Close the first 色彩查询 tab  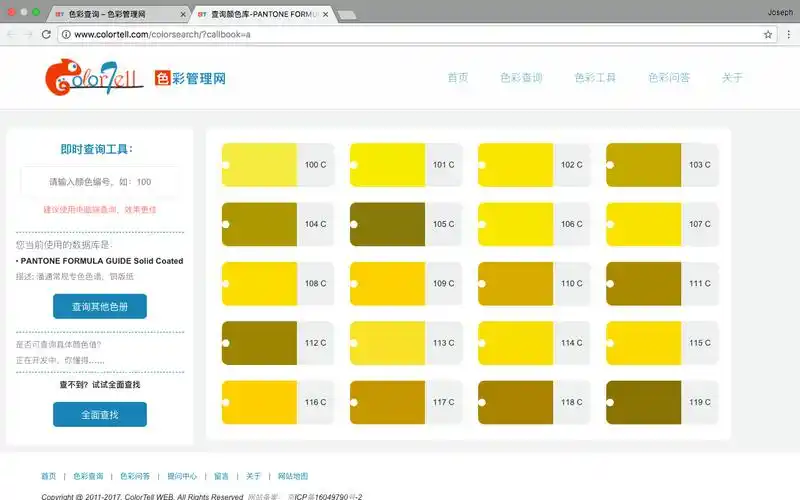(182, 15)
